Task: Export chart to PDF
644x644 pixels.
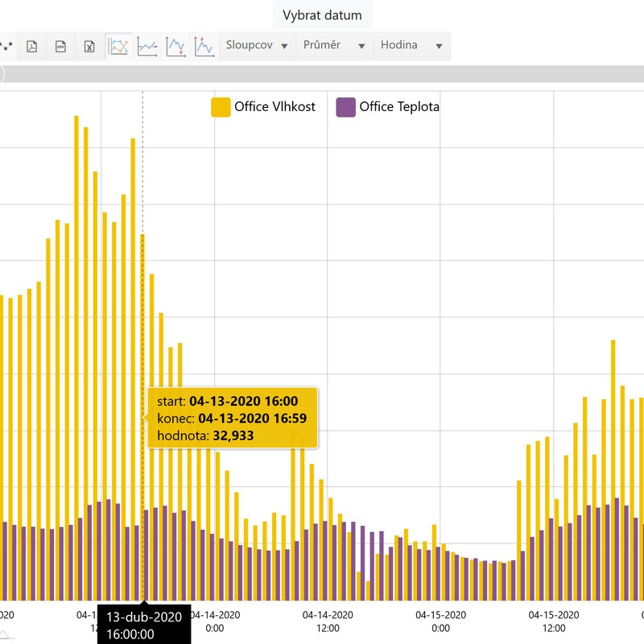Action: coord(31,47)
